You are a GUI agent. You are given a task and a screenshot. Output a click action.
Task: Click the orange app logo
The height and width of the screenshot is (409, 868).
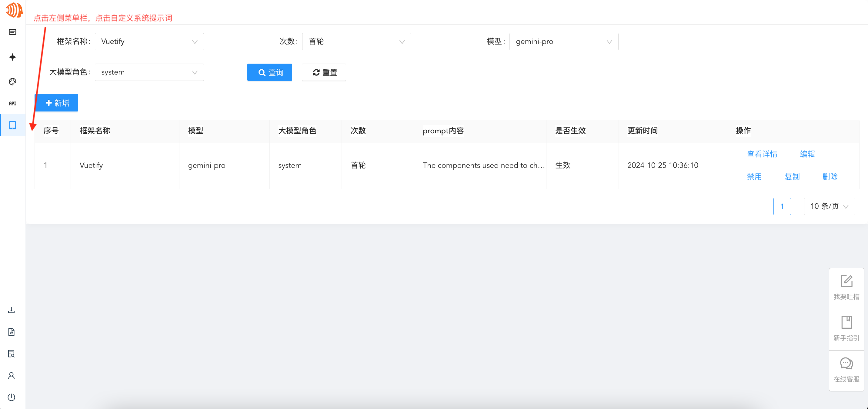click(13, 10)
